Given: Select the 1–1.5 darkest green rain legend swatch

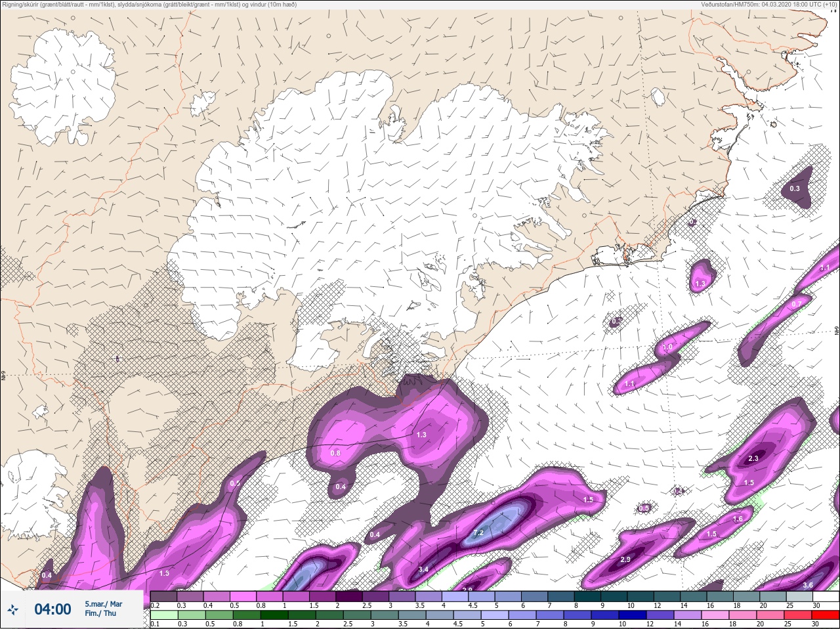Looking at the screenshot, I should coord(274,615).
